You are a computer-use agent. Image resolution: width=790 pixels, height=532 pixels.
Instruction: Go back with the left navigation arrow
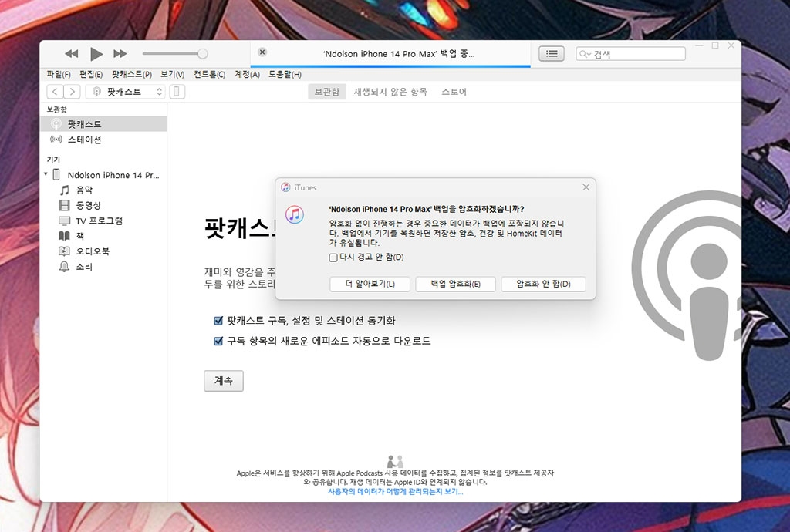coord(55,92)
